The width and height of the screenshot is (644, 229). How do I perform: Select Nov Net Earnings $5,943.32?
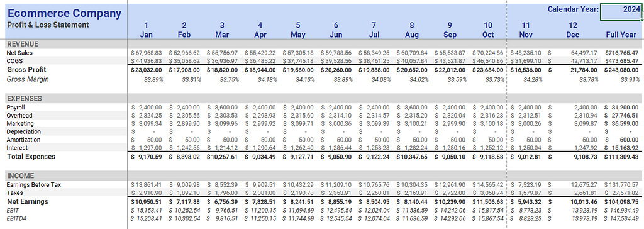[x=526, y=202]
